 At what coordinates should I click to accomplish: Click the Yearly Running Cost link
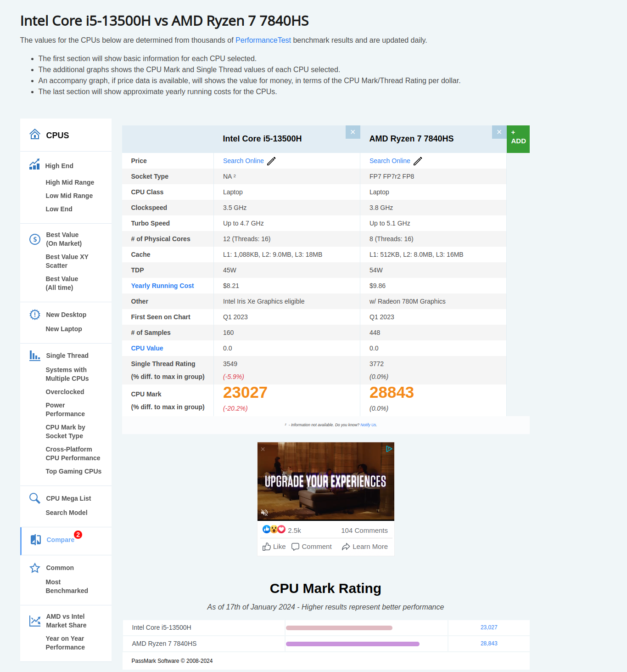[x=162, y=286]
